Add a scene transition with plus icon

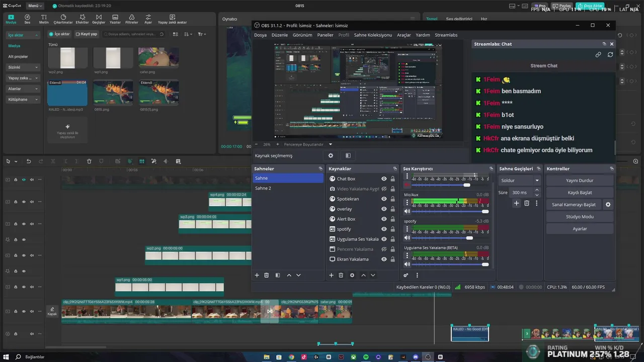coord(516,203)
